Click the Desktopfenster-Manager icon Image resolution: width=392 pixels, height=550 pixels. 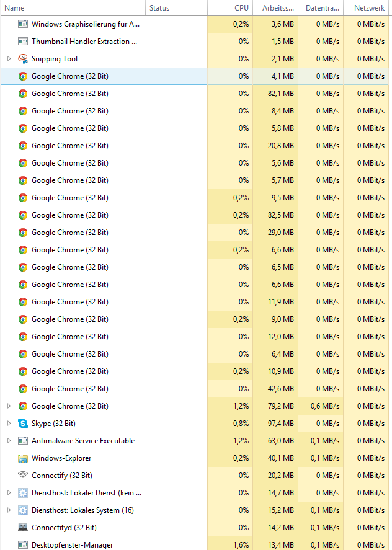point(23,545)
